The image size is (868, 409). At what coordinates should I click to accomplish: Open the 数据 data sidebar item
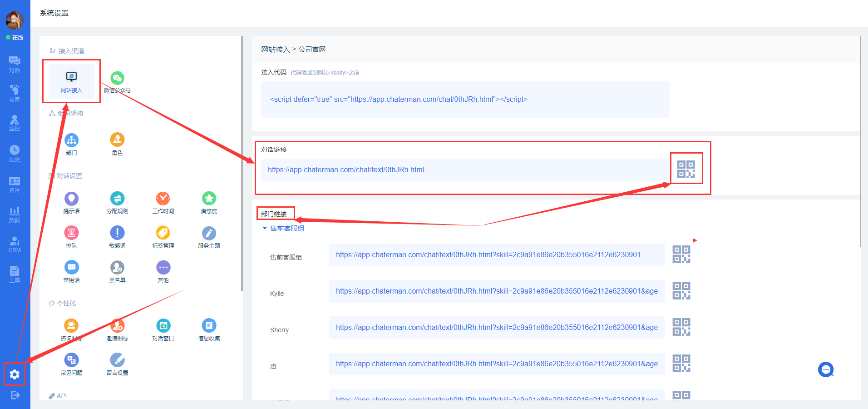pyautogui.click(x=15, y=214)
